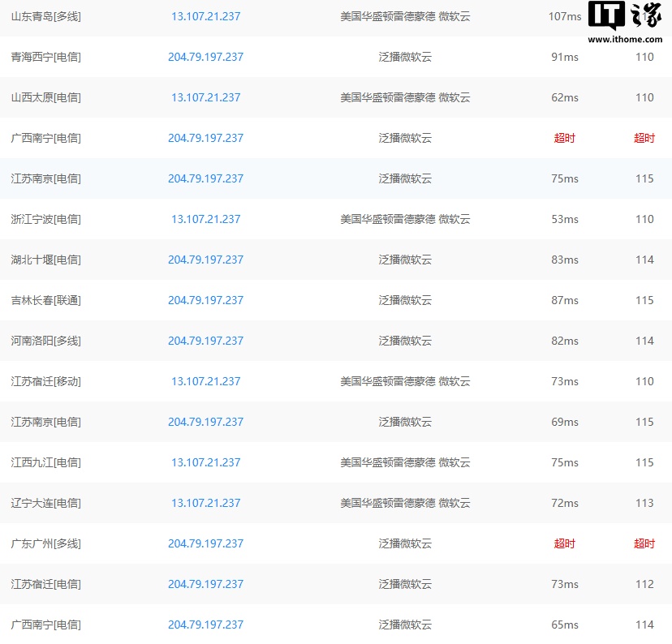Screen dimensions: 672x644
Task: Click IP link in 江苏南京[电信] 69ms row
Action: click(205, 422)
